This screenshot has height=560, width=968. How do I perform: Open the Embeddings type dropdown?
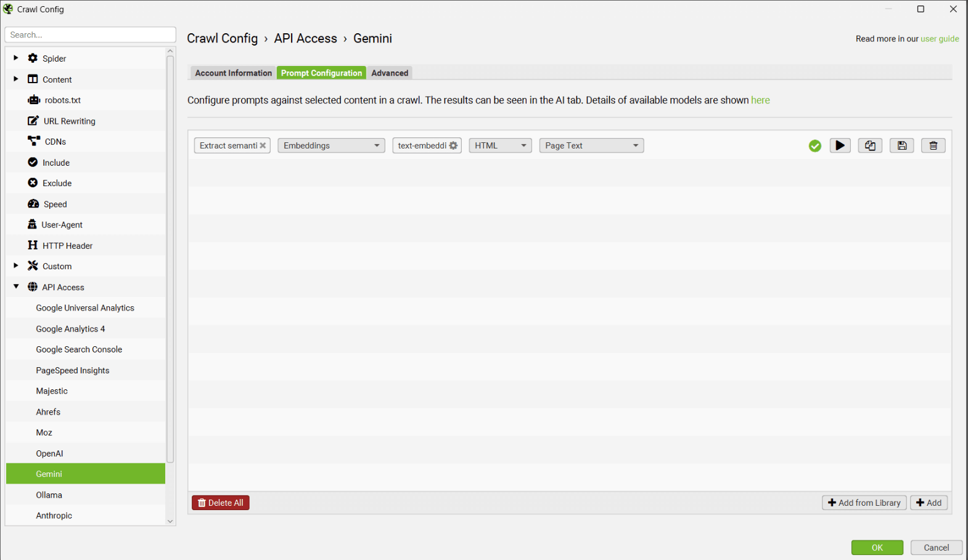[331, 145]
